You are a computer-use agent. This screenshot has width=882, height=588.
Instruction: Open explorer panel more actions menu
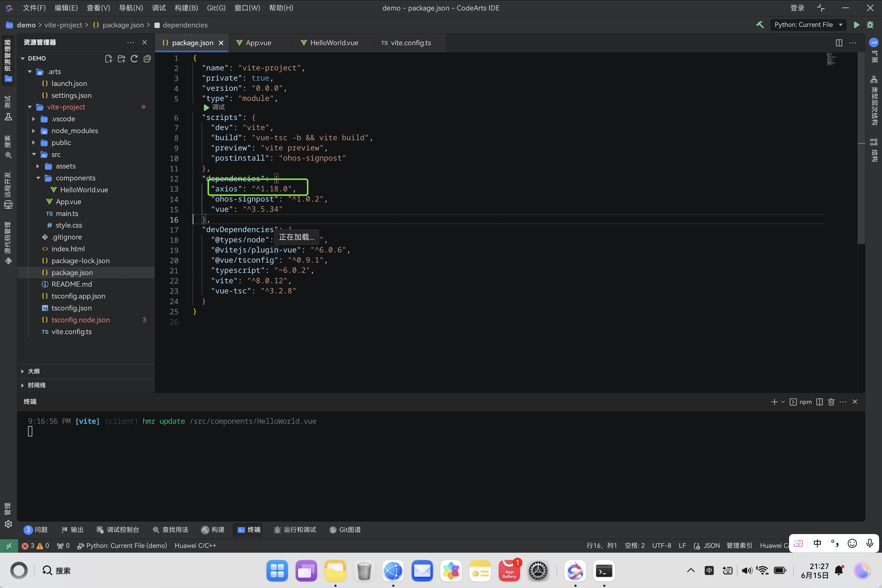[x=131, y=42]
